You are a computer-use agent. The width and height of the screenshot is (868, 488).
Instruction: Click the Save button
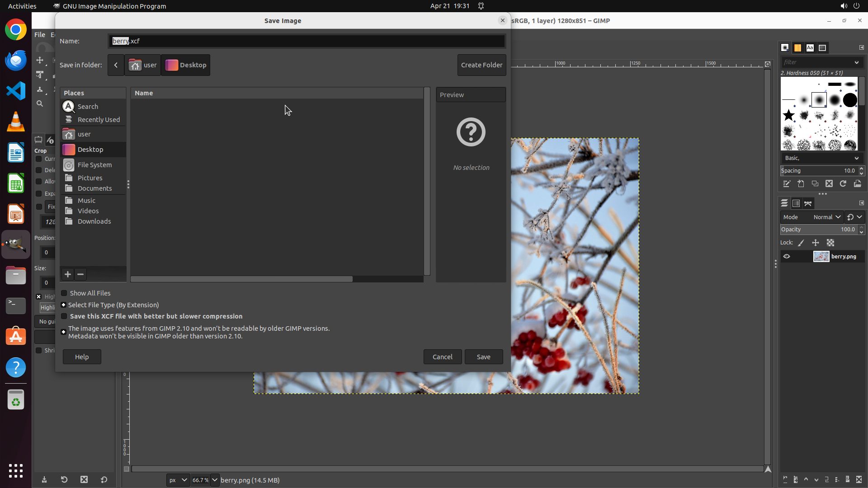click(x=483, y=357)
